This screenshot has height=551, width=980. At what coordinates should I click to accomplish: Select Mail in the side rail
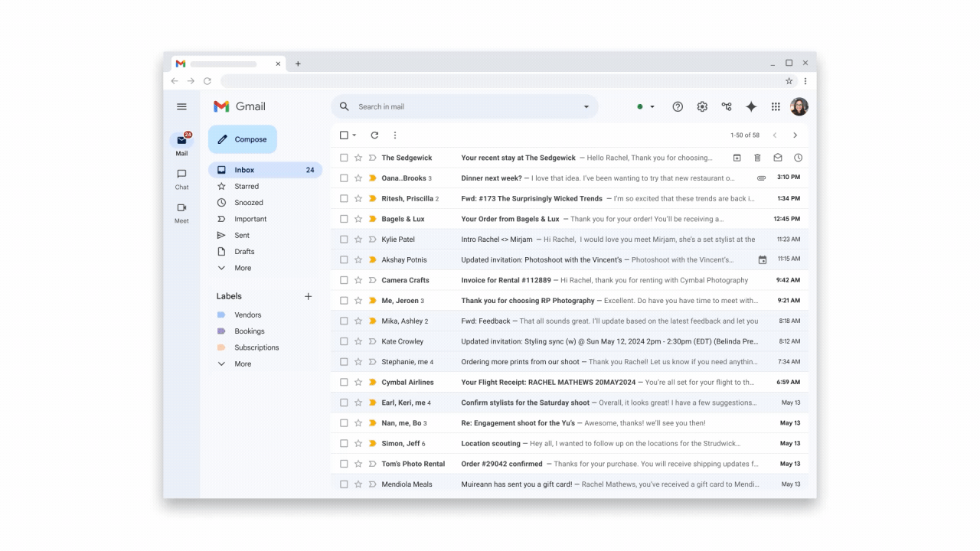181,144
